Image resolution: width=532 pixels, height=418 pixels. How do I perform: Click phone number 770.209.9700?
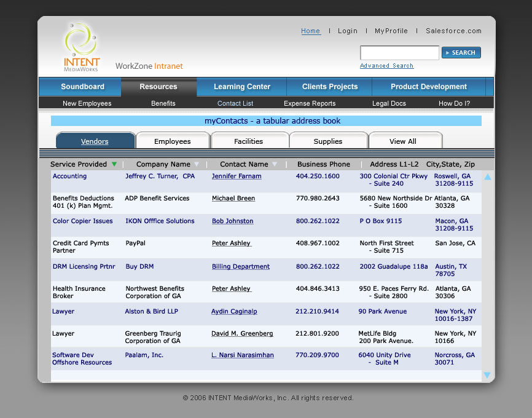pos(317,355)
